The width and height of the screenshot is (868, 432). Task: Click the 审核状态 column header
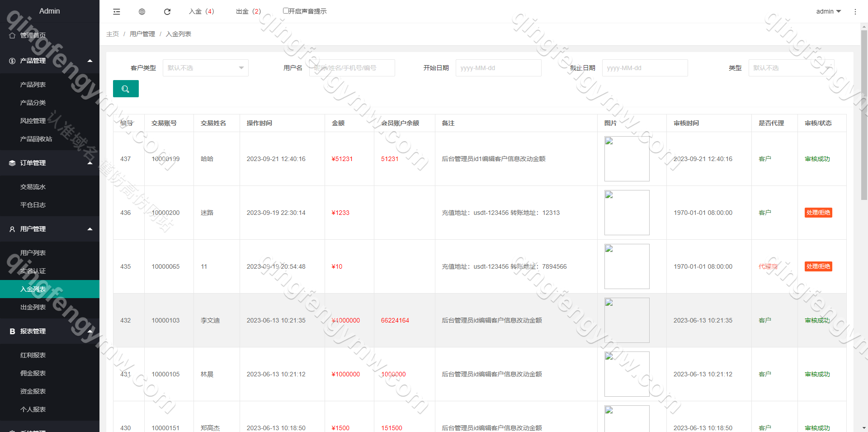pyautogui.click(x=818, y=123)
